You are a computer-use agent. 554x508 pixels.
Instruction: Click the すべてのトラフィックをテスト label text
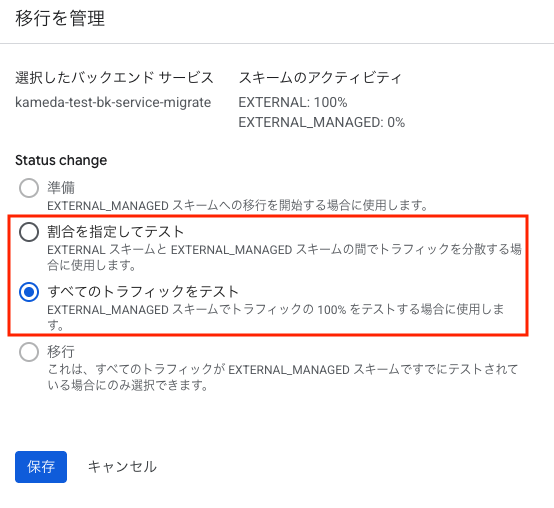(143, 292)
